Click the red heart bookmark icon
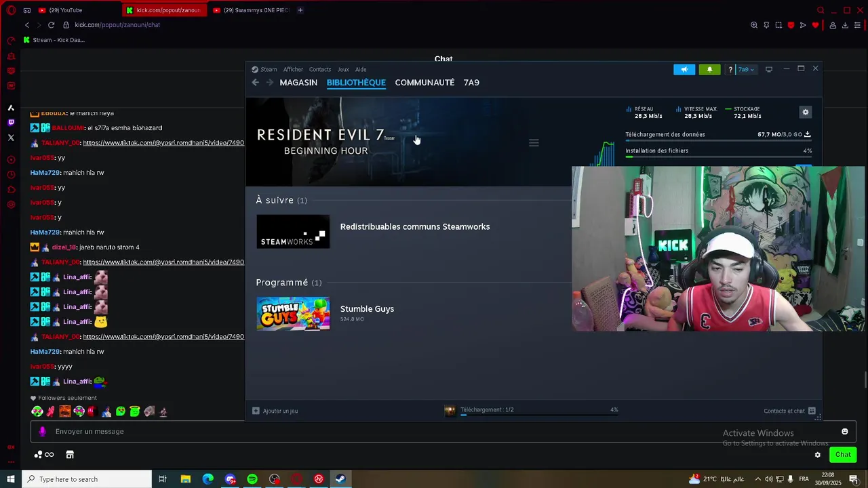The height and width of the screenshot is (488, 868). coord(815,25)
